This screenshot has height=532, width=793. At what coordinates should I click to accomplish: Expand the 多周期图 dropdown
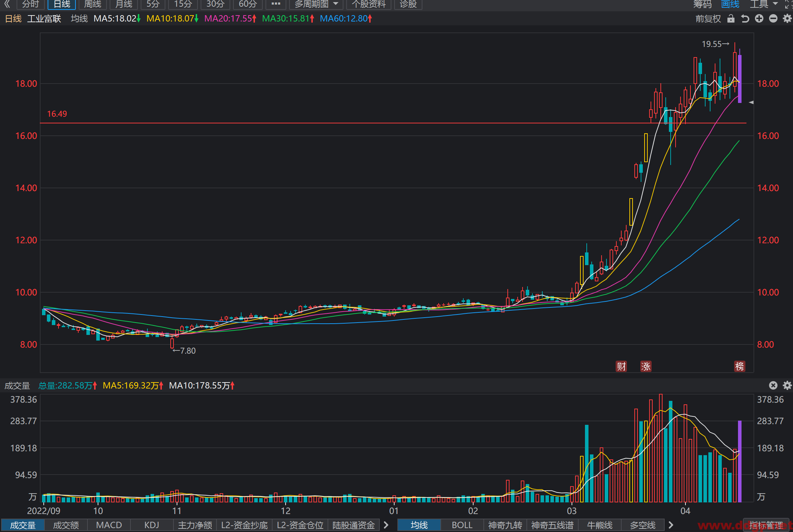pos(316,4)
